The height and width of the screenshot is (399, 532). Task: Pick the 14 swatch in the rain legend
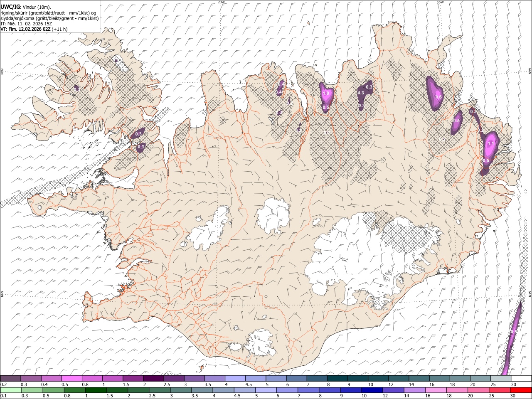tap(415, 390)
